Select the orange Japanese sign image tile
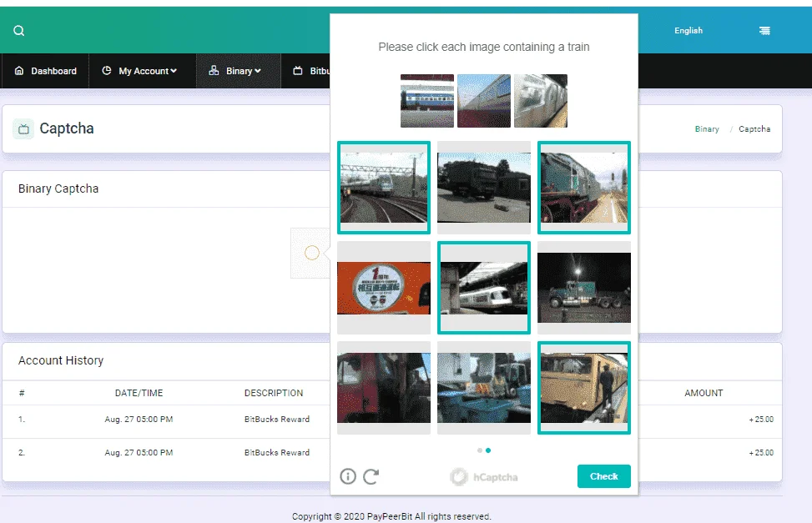 [x=384, y=288]
